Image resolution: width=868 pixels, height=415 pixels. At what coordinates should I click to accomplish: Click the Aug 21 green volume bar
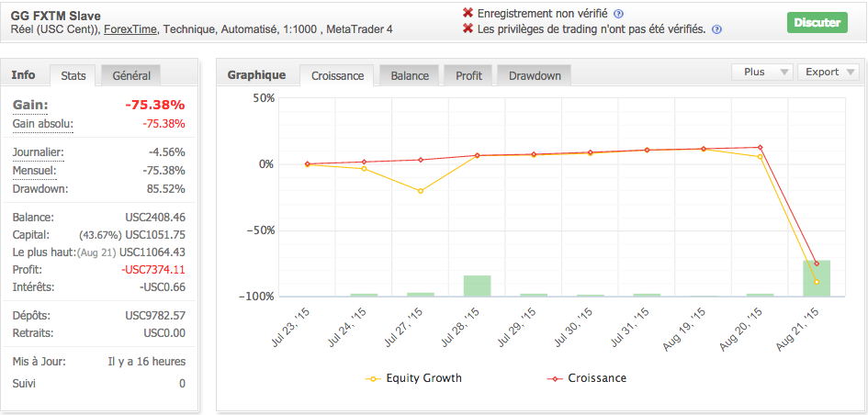(816, 278)
